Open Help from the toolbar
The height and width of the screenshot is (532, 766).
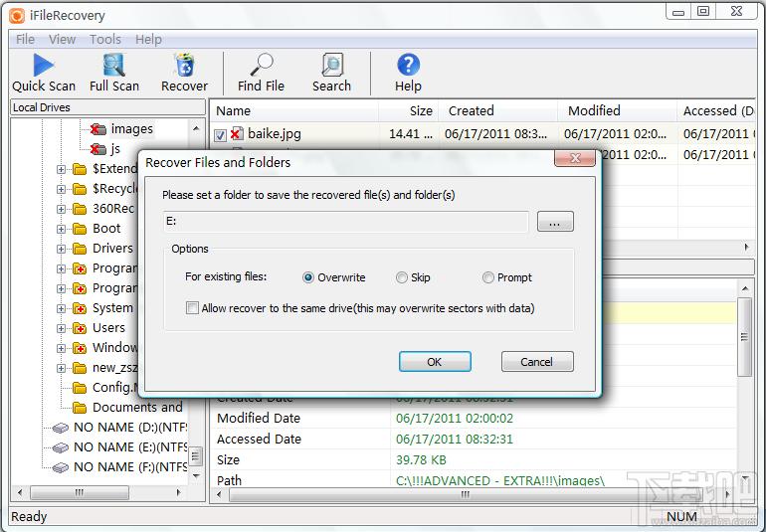click(409, 73)
